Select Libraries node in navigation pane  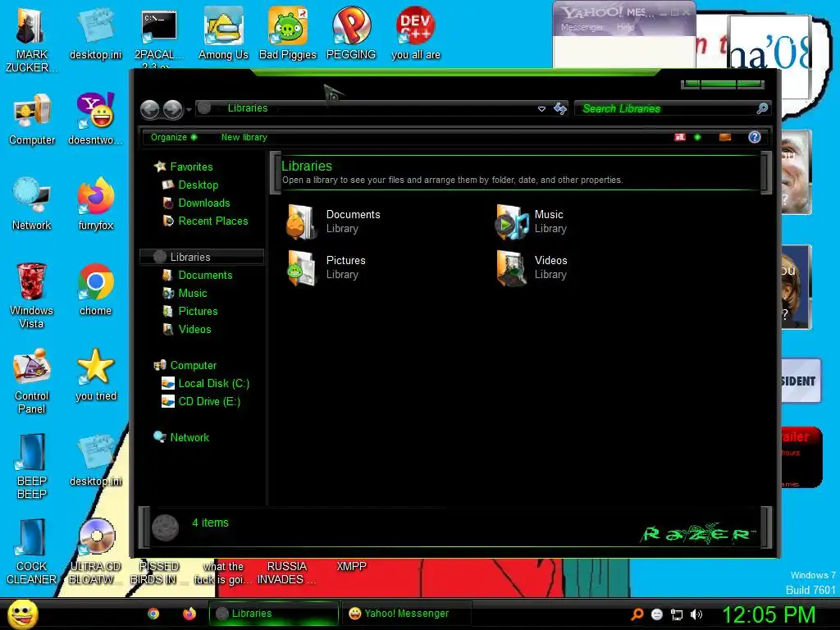click(x=202, y=257)
